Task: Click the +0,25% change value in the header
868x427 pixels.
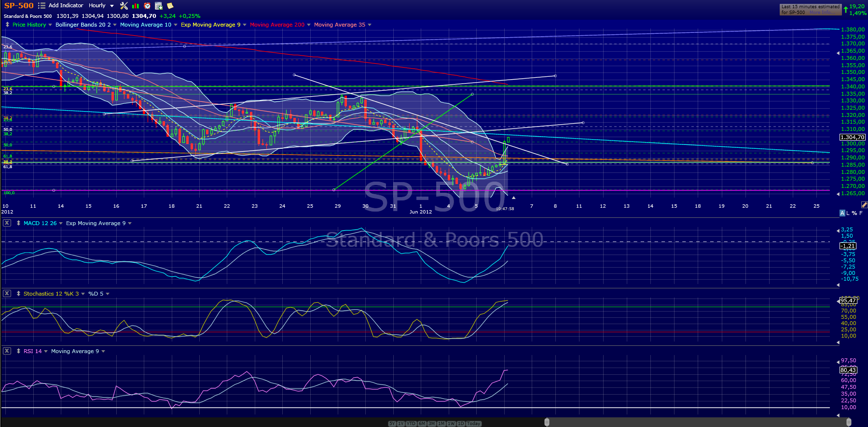Action: tap(190, 16)
